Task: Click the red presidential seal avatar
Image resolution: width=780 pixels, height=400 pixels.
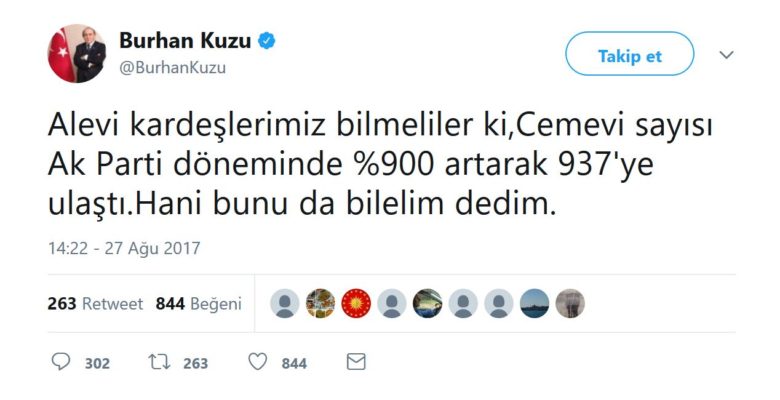Action: tap(356, 303)
